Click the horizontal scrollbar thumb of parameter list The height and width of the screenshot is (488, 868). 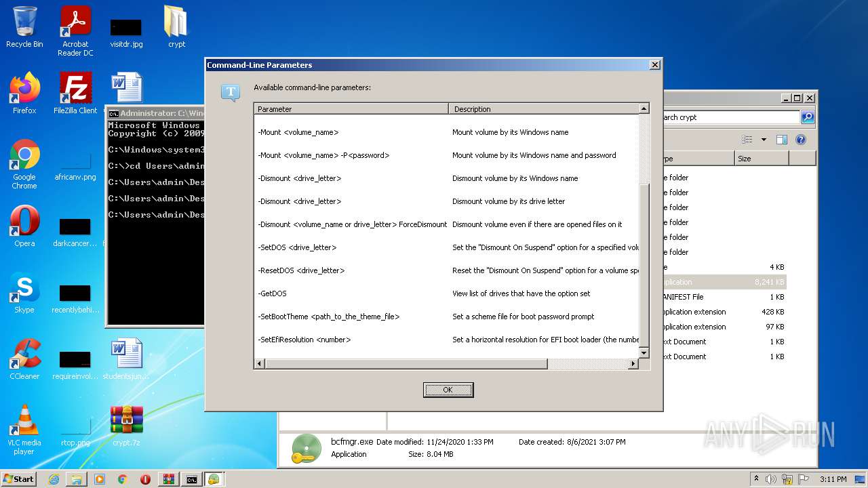click(406, 364)
